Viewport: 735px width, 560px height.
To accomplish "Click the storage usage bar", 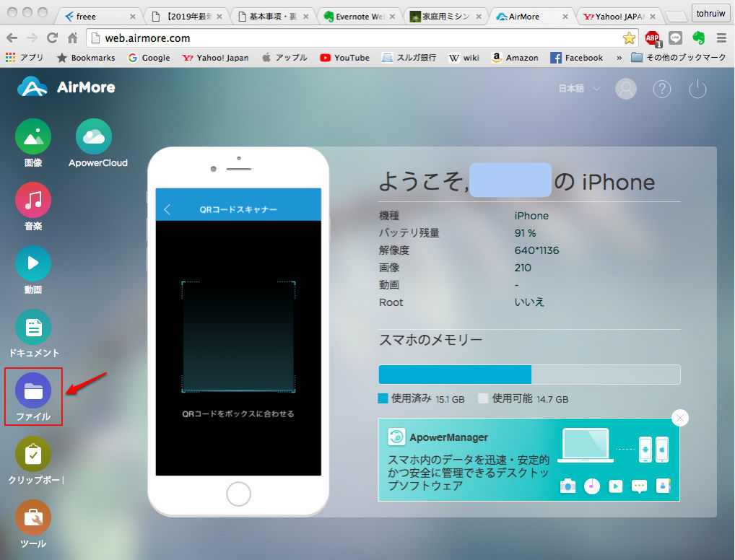I will point(529,375).
